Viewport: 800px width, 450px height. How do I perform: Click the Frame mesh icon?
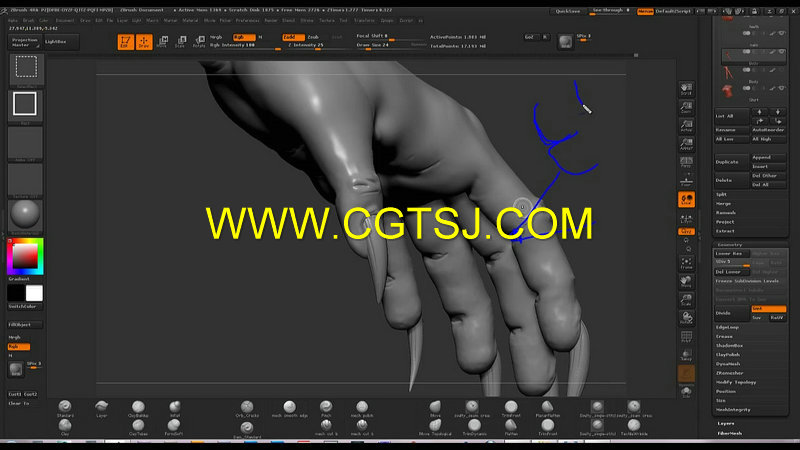point(686,263)
